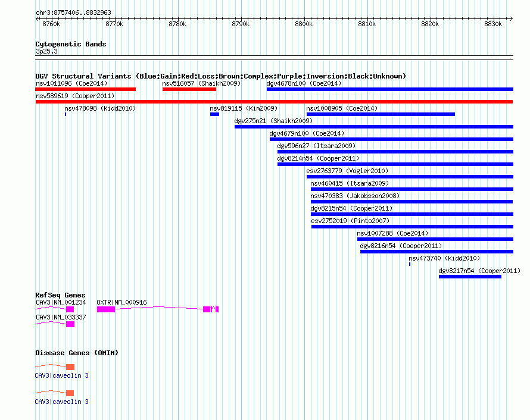Viewport: 530px width, 420px height.
Task: Click the blue bar under dgv8216n54
Action: [x=437, y=252]
